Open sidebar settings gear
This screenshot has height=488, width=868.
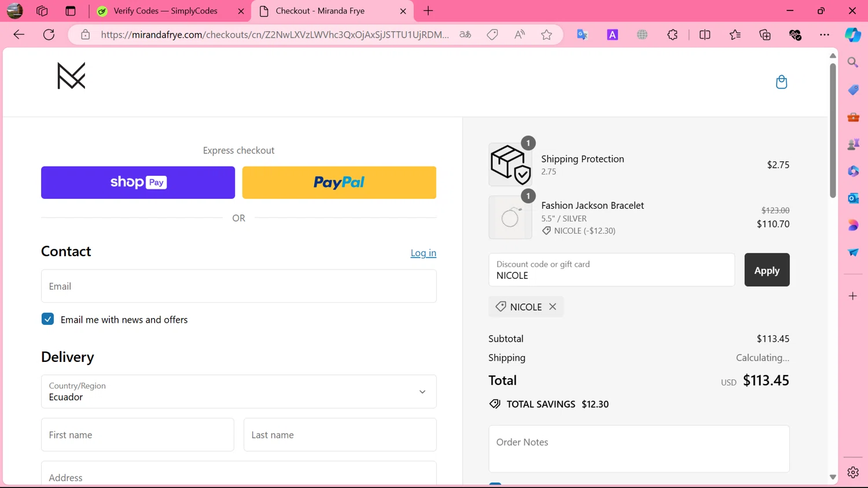[853, 472]
